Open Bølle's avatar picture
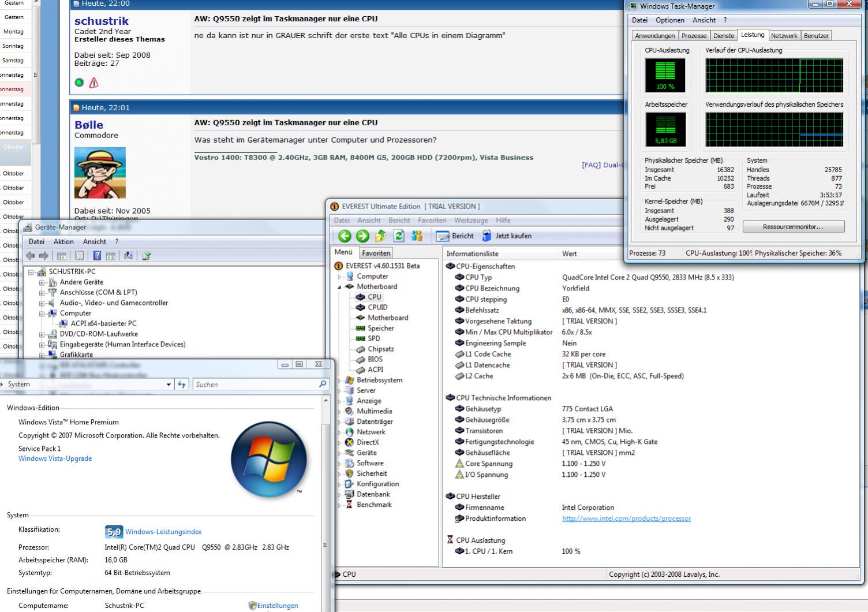868x612 pixels. (100, 173)
